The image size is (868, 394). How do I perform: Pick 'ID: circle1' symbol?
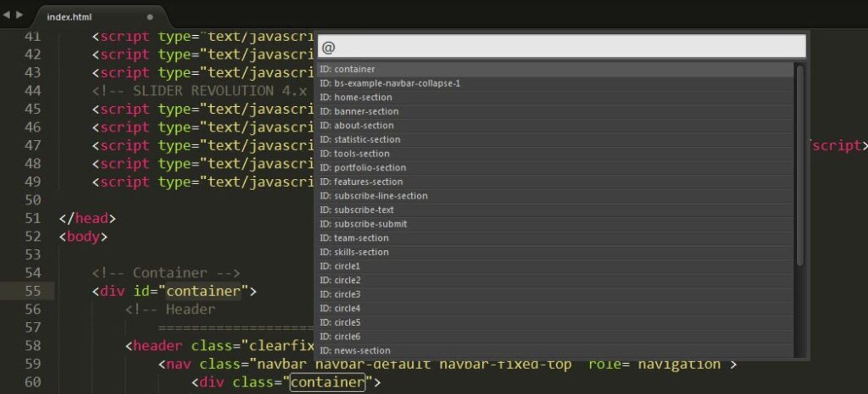tap(555, 267)
